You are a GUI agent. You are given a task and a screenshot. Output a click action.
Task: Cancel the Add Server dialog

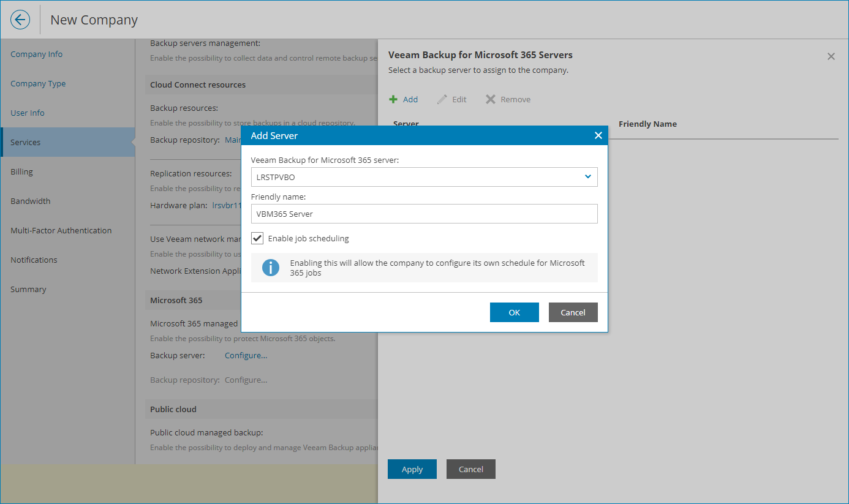573,312
